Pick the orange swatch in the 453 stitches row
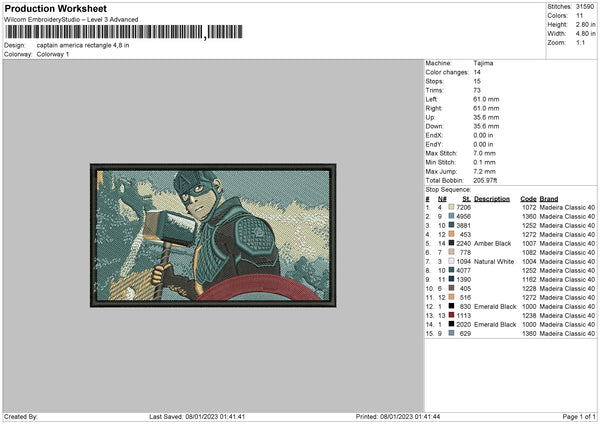 pyautogui.click(x=451, y=234)
